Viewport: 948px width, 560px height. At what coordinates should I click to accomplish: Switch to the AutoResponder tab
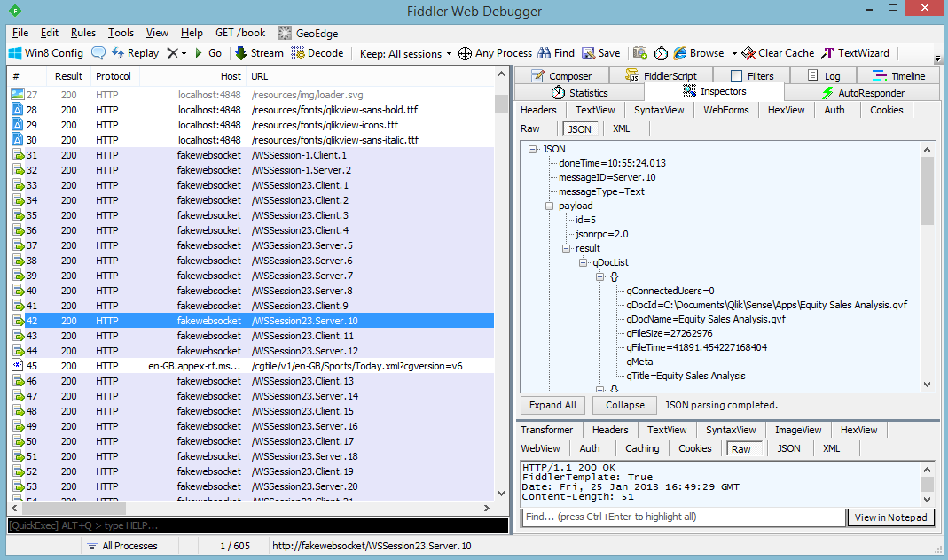click(863, 93)
